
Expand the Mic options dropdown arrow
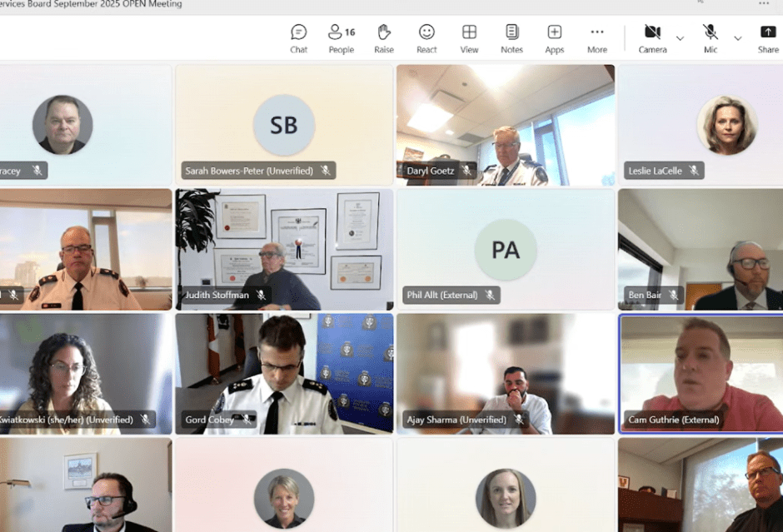pos(737,38)
